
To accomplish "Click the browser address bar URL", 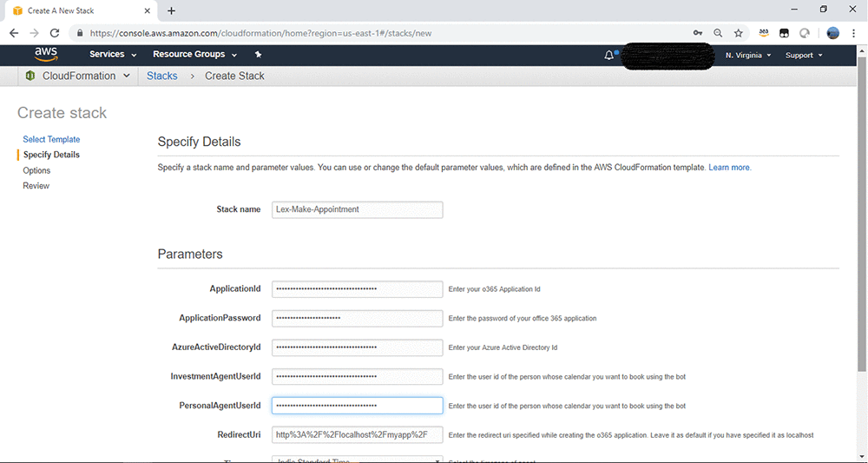I will 260,33.
